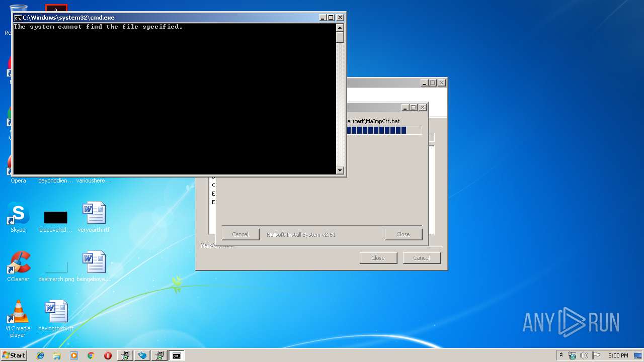The height and width of the screenshot is (362, 644).
Task: Click Close beside Nullsoft Install System text
Action: pos(403,234)
